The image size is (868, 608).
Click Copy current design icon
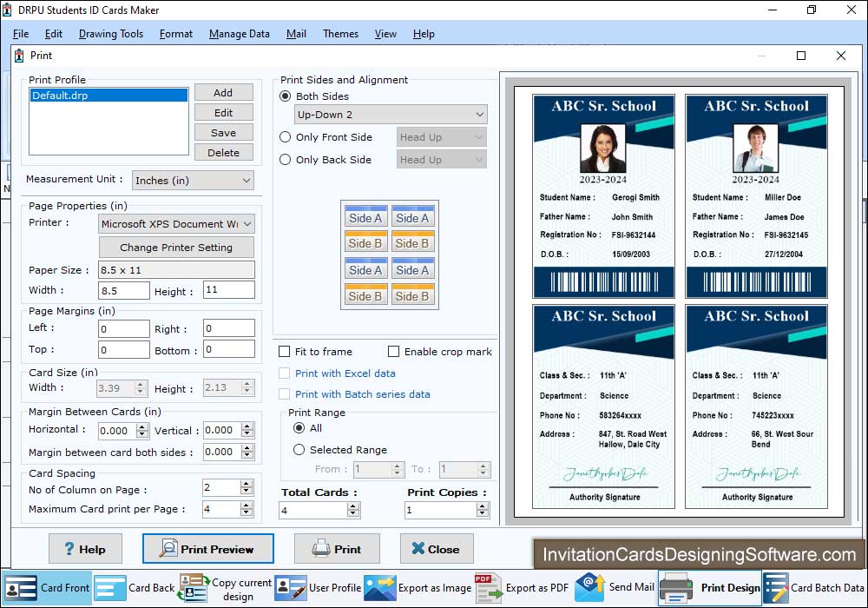(x=194, y=587)
